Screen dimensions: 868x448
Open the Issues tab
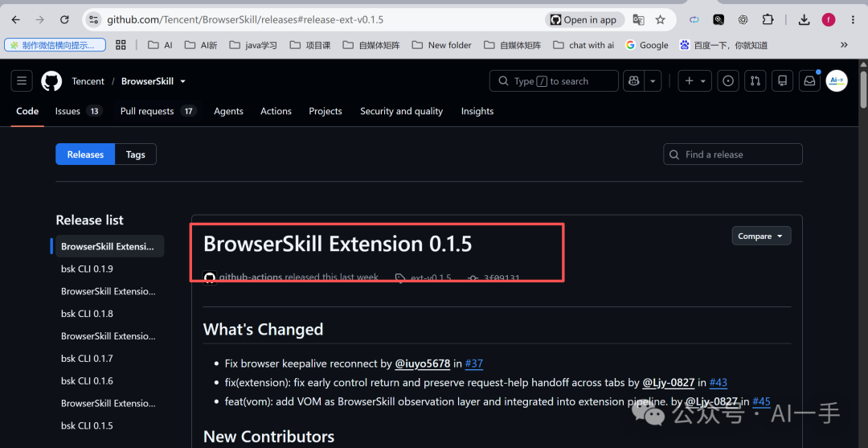click(79, 111)
